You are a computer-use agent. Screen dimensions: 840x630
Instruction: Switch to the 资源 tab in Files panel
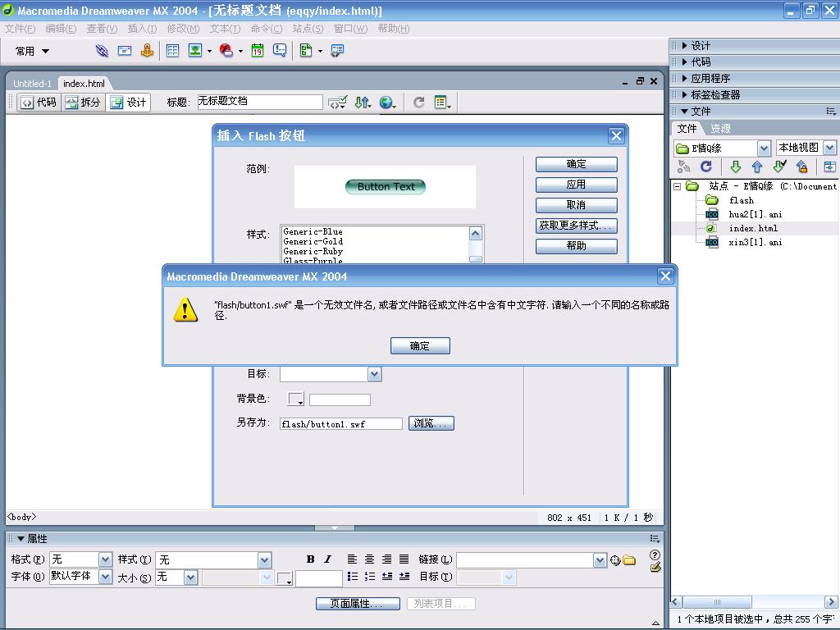720,129
